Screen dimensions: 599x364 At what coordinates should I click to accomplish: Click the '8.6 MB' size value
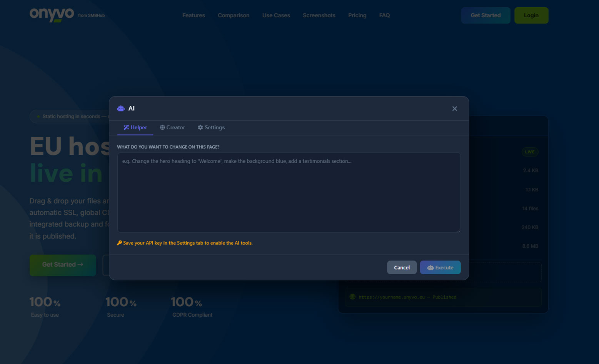[x=530, y=246]
